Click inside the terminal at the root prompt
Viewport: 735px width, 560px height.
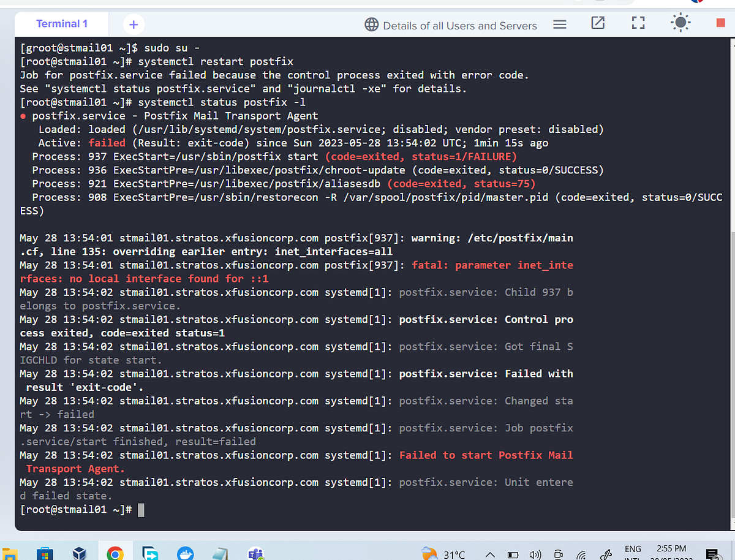[x=142, y=509]
